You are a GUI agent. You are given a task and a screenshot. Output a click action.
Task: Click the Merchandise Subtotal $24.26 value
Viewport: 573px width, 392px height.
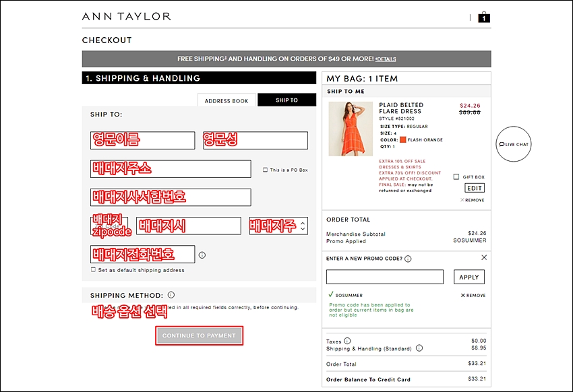(477, 233)
